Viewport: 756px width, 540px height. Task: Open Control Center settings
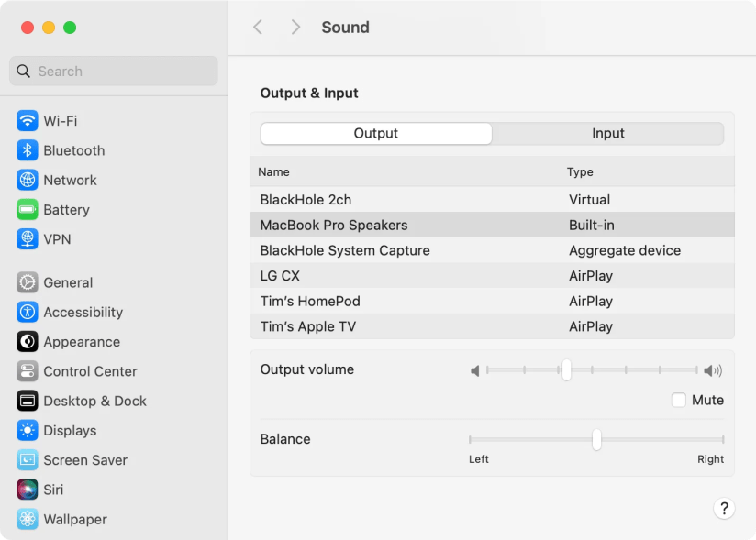click(90, 371)
